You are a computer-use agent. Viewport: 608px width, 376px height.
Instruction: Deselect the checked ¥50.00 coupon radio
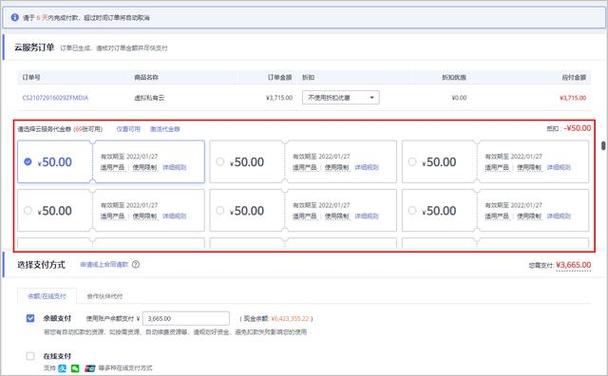coord(28,161)
